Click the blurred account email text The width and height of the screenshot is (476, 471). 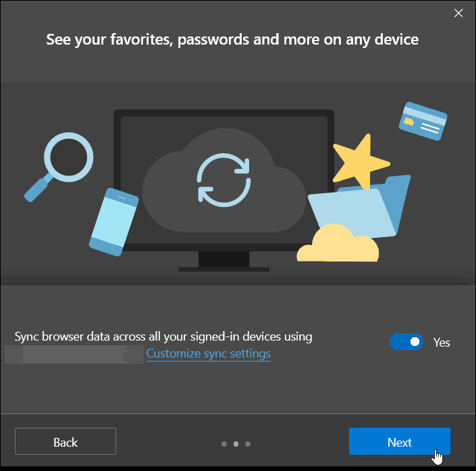tap(74, 354)
